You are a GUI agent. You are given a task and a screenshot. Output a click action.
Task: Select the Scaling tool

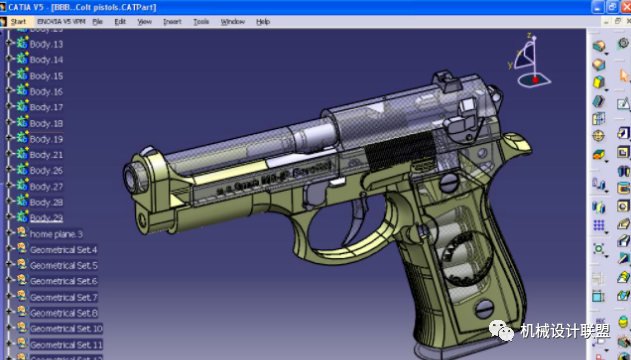point(599,249)
